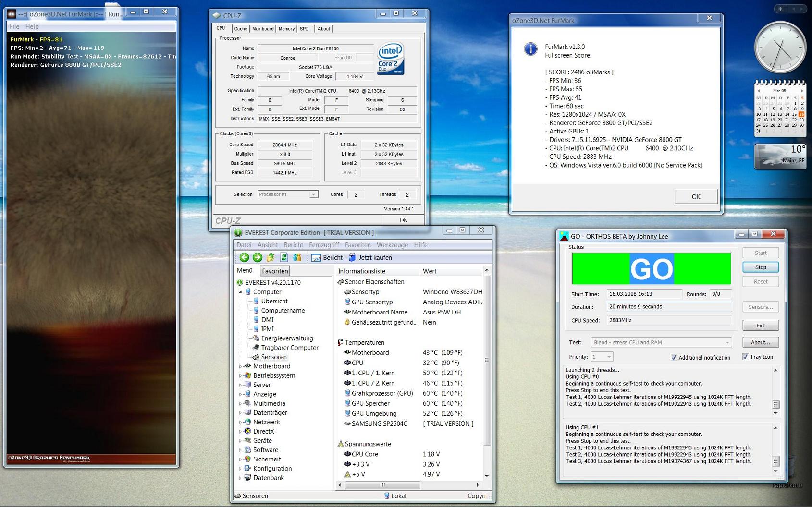
Task: Refresh the EVEREST sensor view
Action: [x=284, y=257]
